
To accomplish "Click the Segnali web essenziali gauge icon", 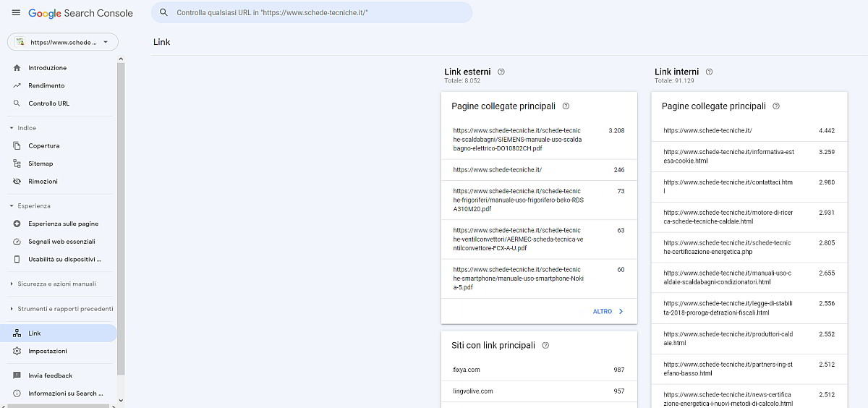I will 17,242.
